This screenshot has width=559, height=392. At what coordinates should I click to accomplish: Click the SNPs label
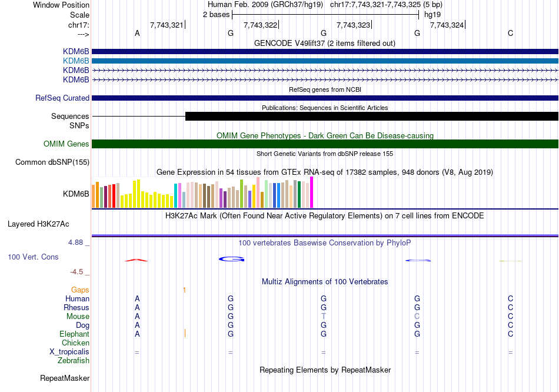point(79,125)
